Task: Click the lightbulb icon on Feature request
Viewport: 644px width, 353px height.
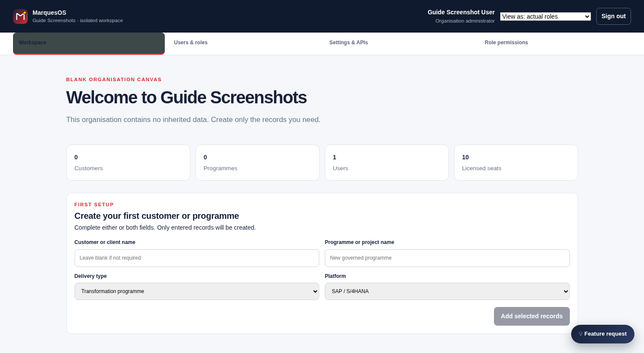Action: tap(581, 334)
